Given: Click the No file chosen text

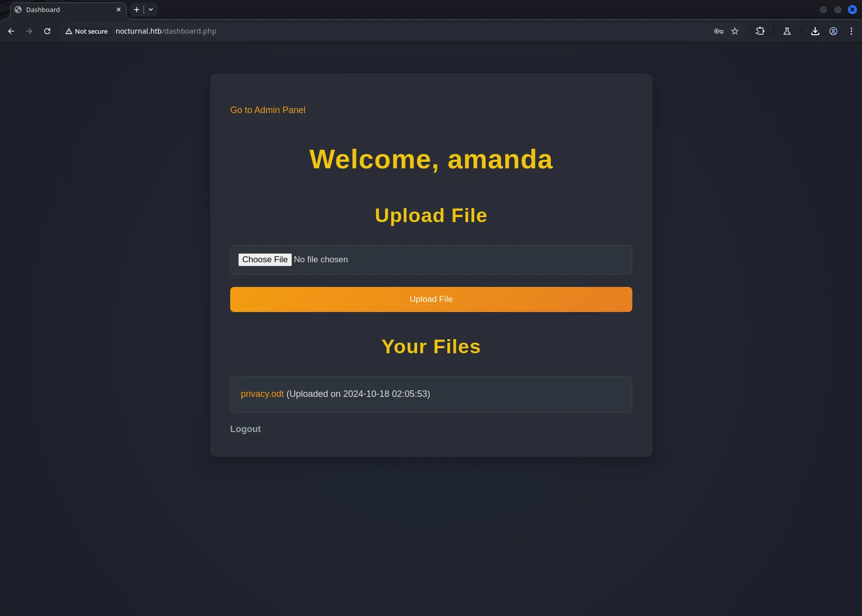Looking at the screenshot, I should pos(321,260).
